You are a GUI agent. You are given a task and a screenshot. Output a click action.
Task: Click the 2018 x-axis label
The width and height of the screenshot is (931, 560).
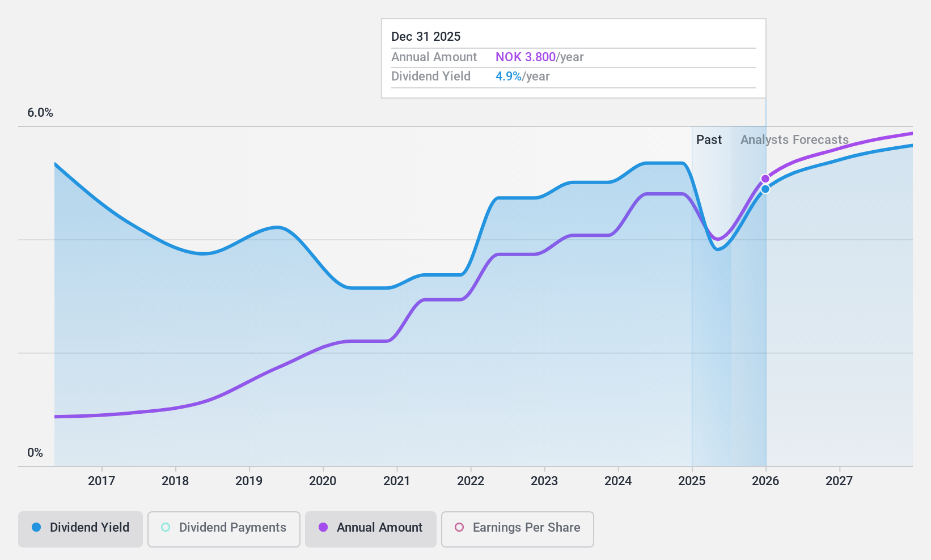tap(175, 481)
